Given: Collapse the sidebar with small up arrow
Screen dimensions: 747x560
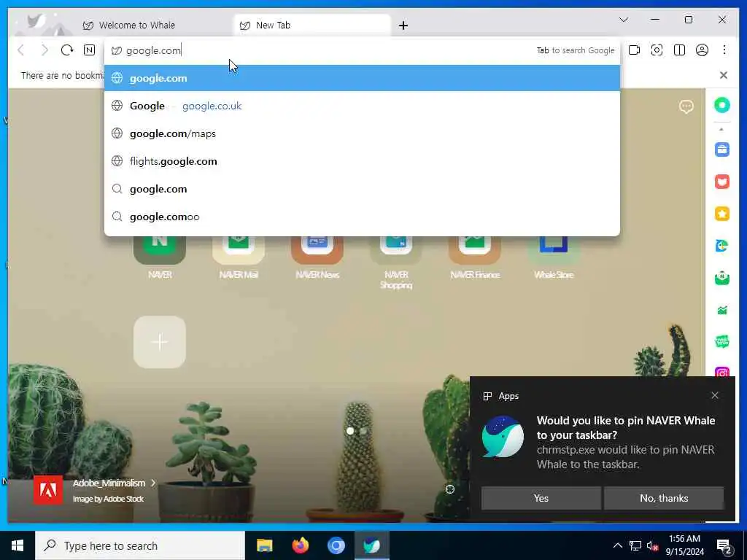Looking at the screenshot, I should (721, 130).
